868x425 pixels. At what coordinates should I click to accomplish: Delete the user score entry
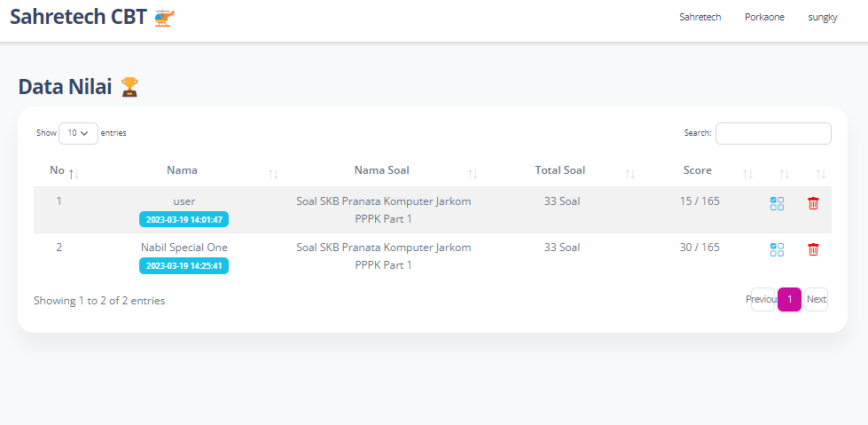pos(813,203)
